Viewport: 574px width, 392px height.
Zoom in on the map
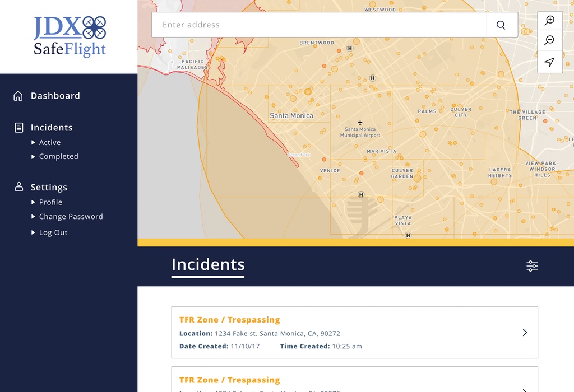click(x=549, y=20)
